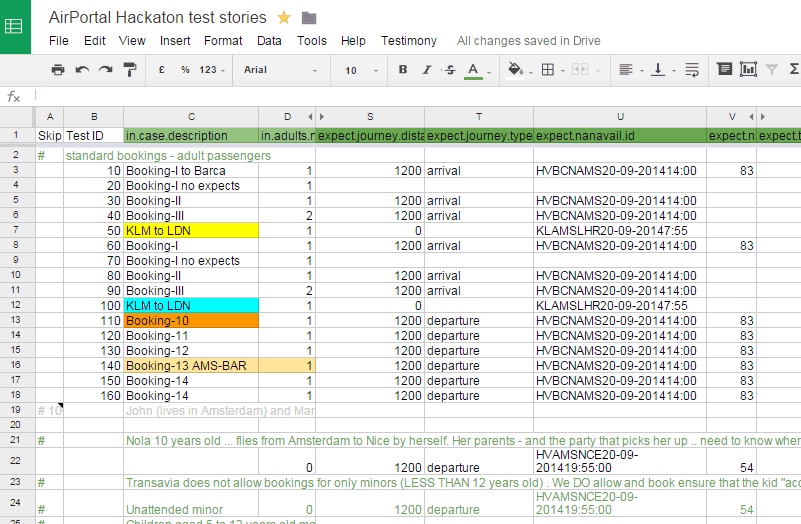Expand the merge cells dropdown arrow
The image size is (801, 524).
[597, 71]
